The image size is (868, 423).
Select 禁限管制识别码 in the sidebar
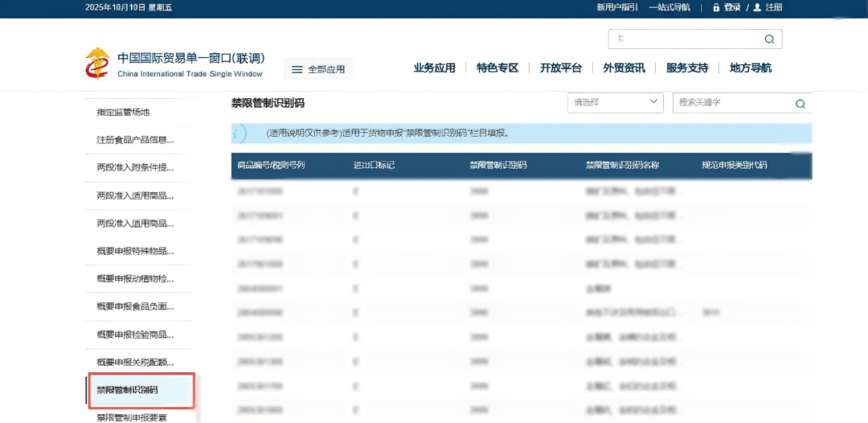click(x=141, y=391)
